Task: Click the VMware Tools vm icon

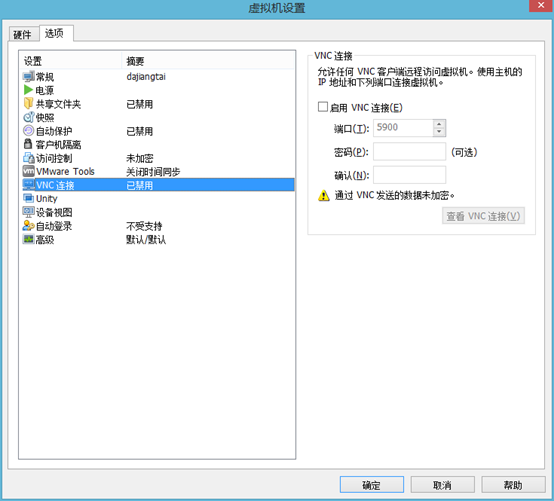Action: pos(29,171)
